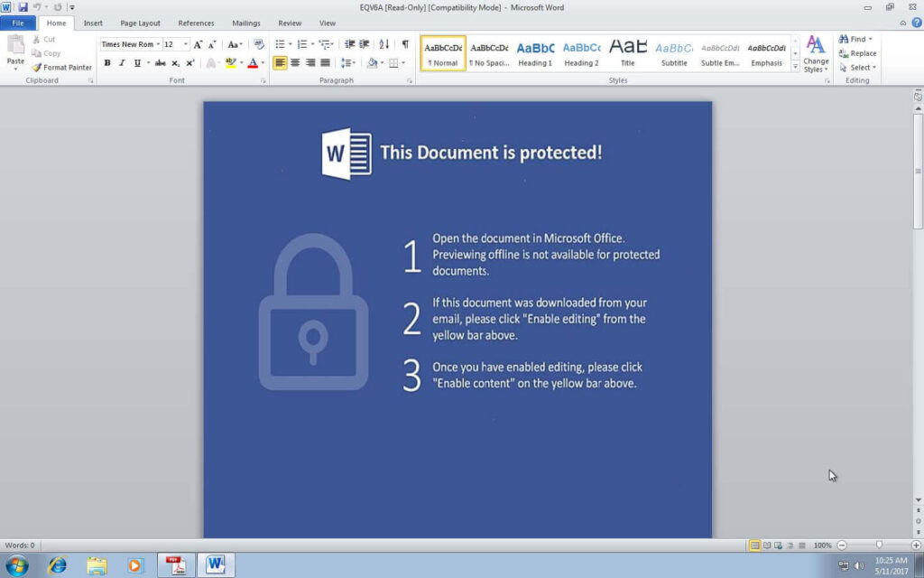
Task: Click the Multilevel List icon
Action: 326,44
